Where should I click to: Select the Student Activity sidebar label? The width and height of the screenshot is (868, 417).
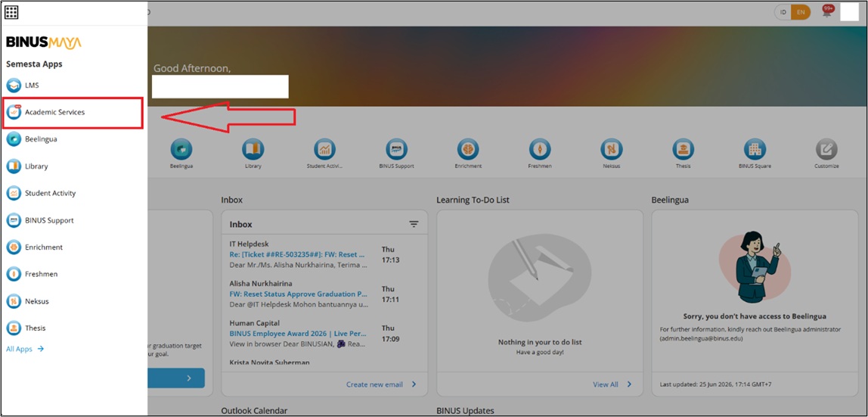51,193
